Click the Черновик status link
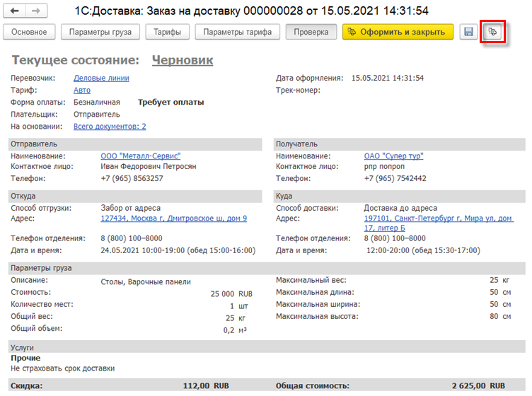532x396 pixels. coord(183,61)
